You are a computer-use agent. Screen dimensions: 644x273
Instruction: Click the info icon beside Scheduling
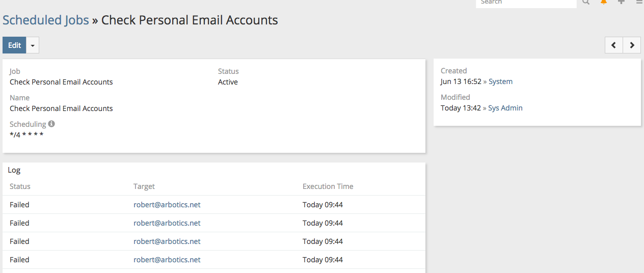click(51, 124)
